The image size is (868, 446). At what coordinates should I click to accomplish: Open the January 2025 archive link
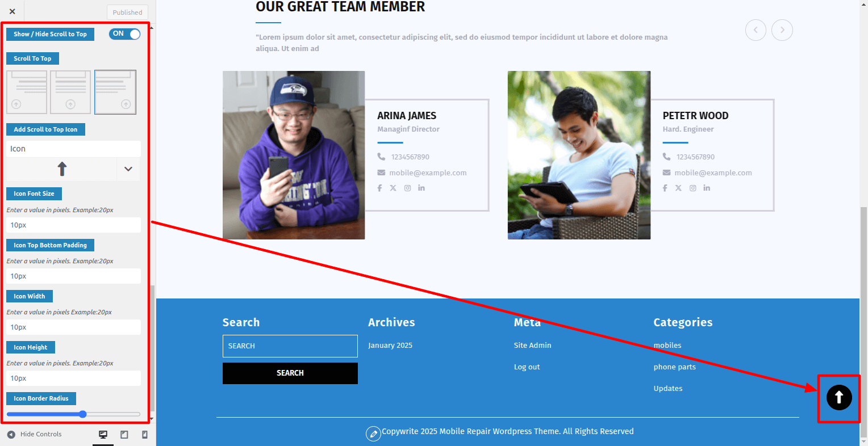pyautogui.click(x=390, y=346)
